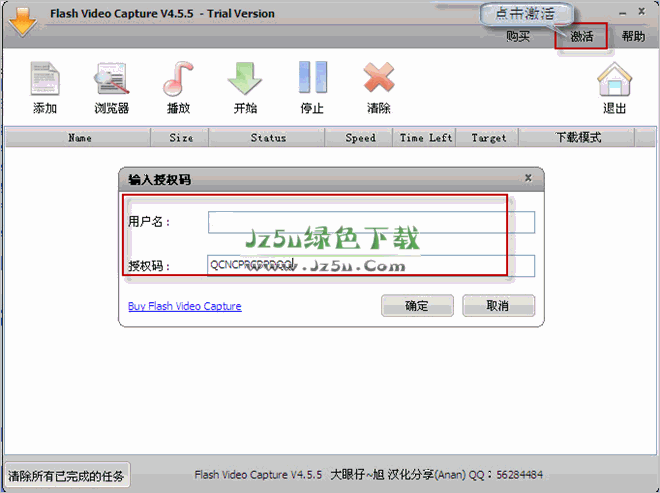Screen dimensions: 660x493
Task: Open the 购买 (Buy) menu
Action: 518,37
